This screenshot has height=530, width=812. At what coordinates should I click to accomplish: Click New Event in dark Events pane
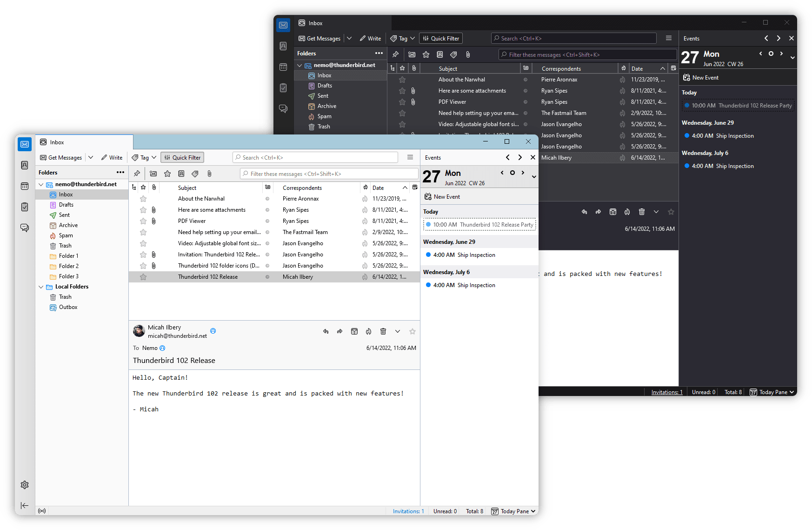click(701, 78)
